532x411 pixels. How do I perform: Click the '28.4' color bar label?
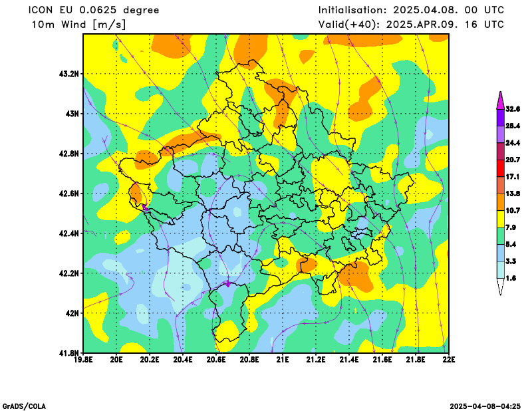tap(513, 126)
